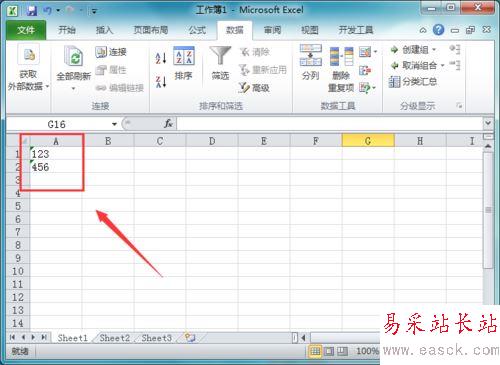Expand the formula bar with chevron
500x365 pixels.
pos(488,123)
